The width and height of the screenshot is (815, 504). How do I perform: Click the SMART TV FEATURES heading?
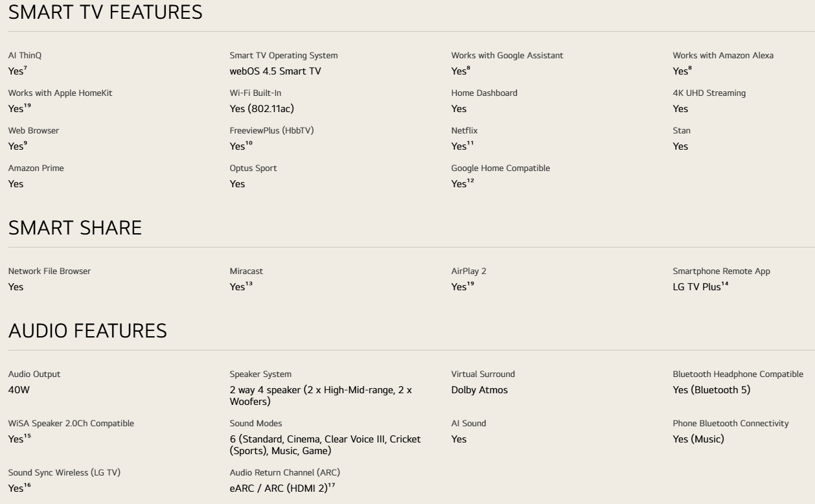(106, 12)
